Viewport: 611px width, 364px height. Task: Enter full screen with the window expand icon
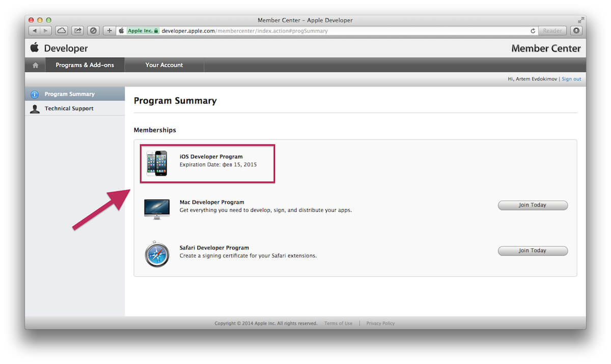580,20
